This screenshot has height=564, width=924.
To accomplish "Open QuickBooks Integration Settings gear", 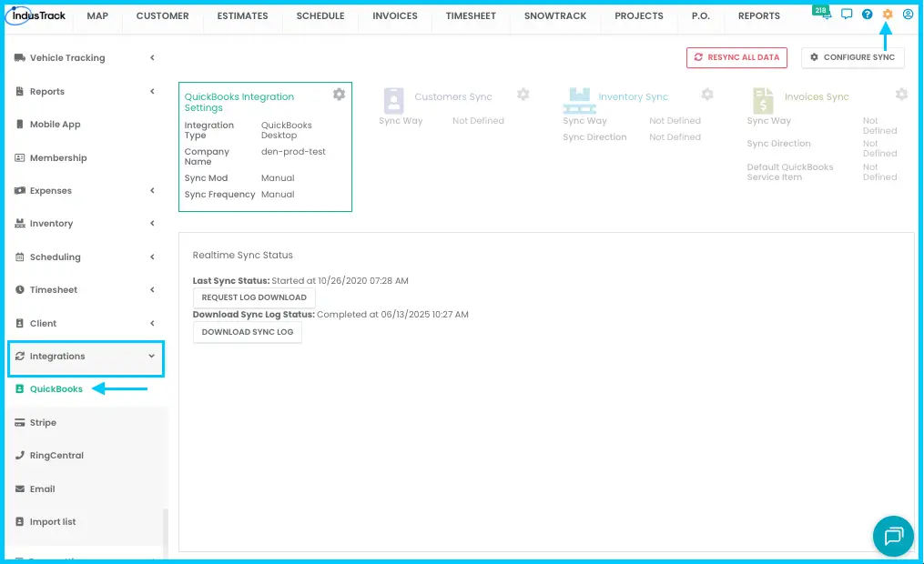I will click(339, 95).
